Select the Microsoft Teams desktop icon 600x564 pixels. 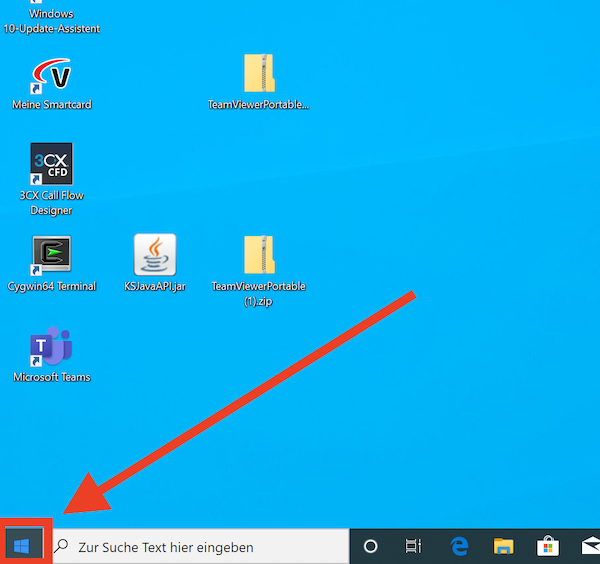coord(52,347)
